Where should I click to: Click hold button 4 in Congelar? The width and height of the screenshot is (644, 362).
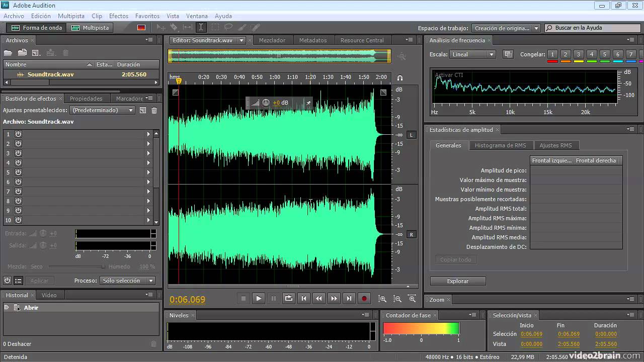[x=592, y=54]
